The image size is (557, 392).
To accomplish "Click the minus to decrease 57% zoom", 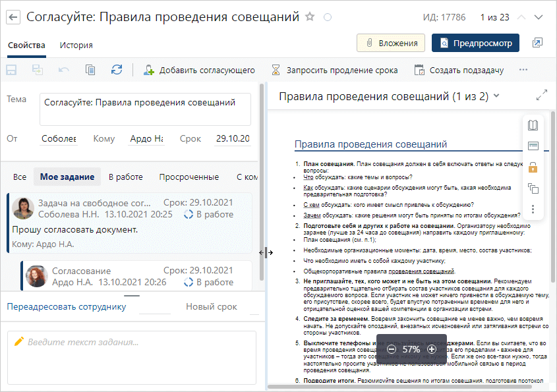I will point(392,349).
